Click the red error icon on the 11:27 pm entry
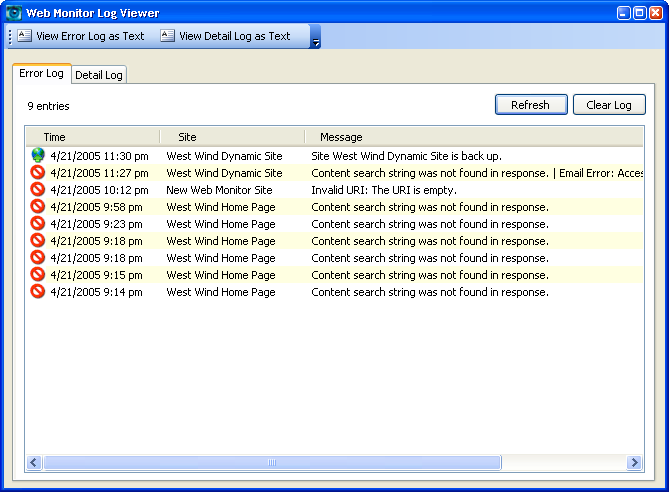The width and height of the screenshot is (669, 492). (x=38, y=173)
